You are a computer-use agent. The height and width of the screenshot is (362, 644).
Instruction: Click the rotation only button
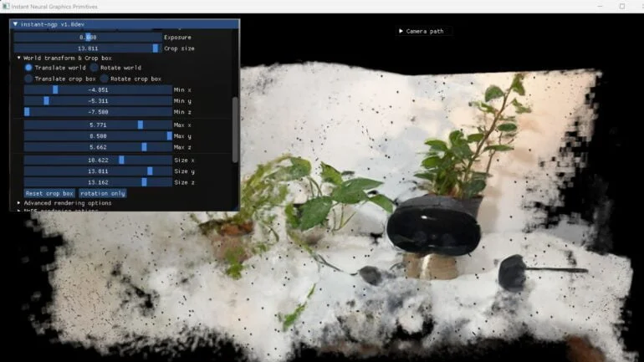103,193
